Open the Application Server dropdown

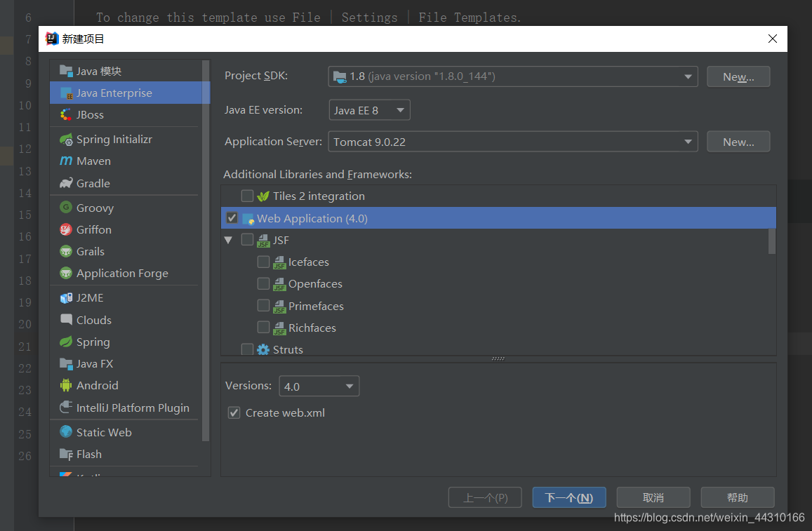[513, 141]
